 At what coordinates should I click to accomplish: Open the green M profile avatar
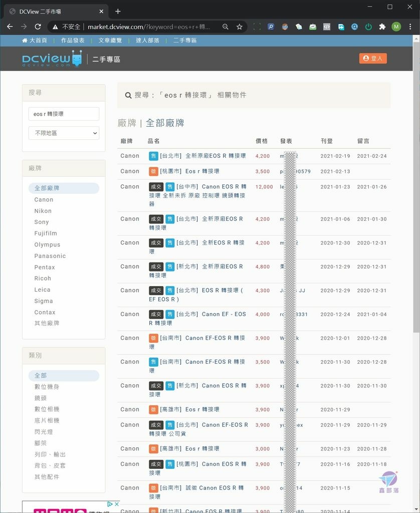click(x=396, y=27)
